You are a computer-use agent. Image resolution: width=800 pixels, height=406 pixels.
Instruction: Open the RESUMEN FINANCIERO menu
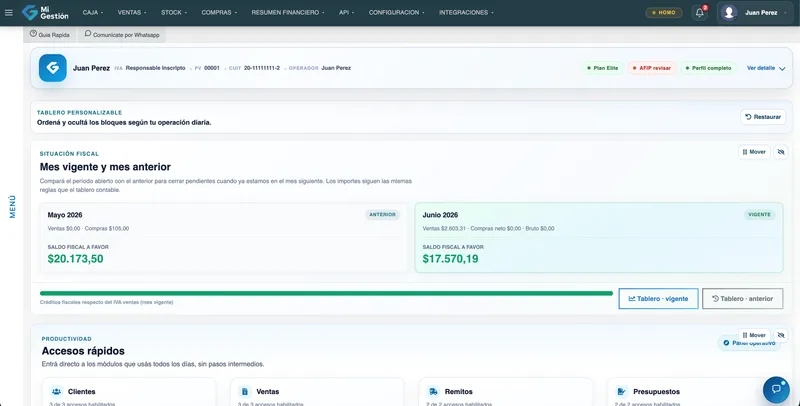[x=288, y=13]
